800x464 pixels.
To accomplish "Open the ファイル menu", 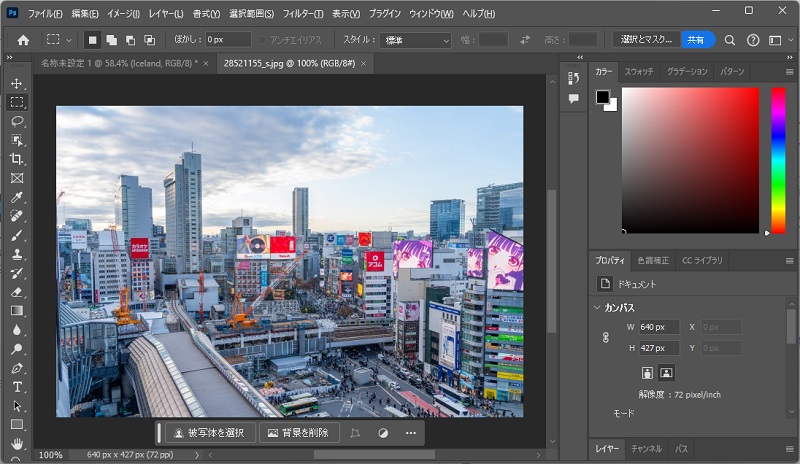I will click(x=45, y=14).
